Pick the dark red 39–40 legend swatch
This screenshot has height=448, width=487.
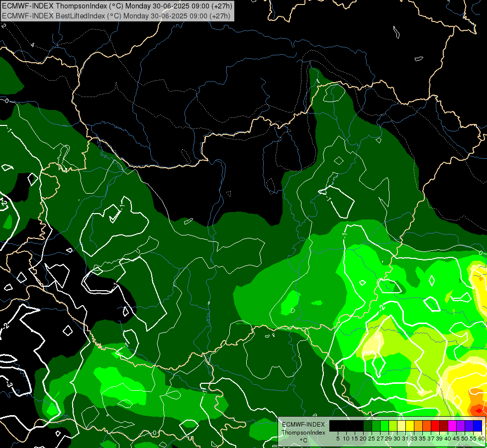[x=444, y=426]
